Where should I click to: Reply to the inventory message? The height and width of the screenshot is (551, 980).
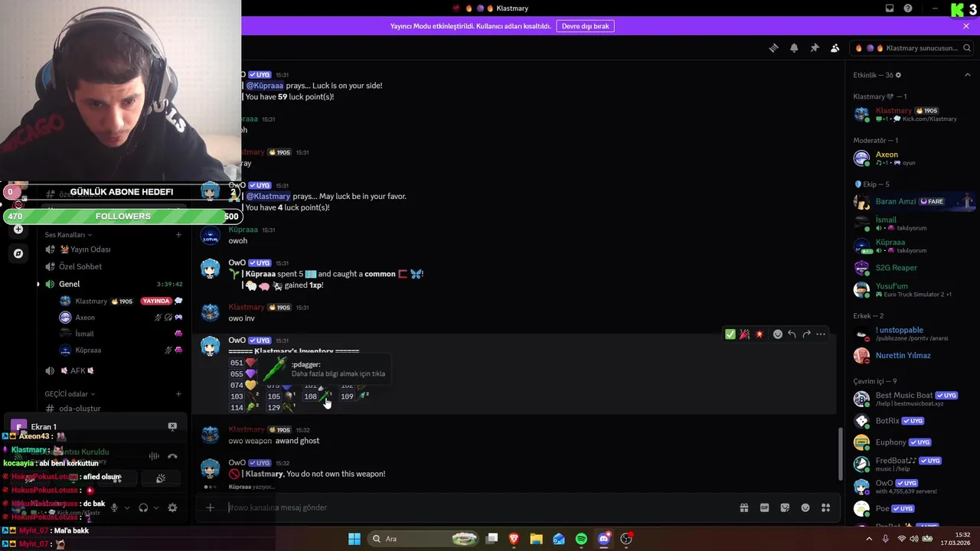pyautogui.click(x=792, y=334)
